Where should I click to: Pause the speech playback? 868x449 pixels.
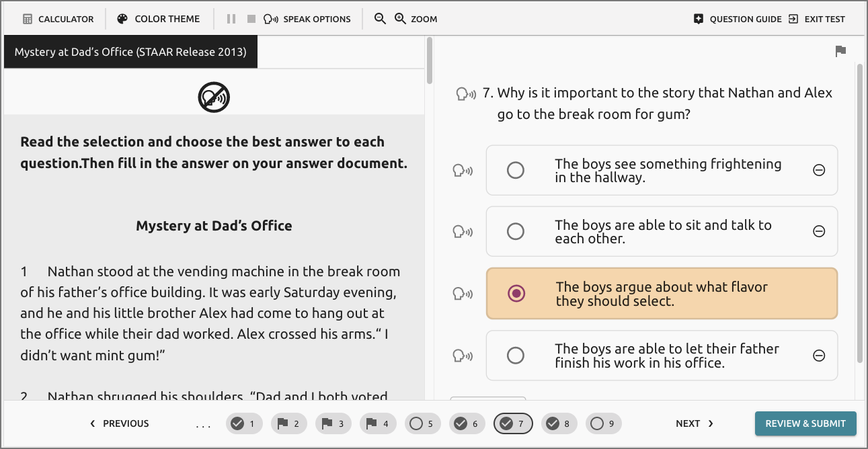231,19
